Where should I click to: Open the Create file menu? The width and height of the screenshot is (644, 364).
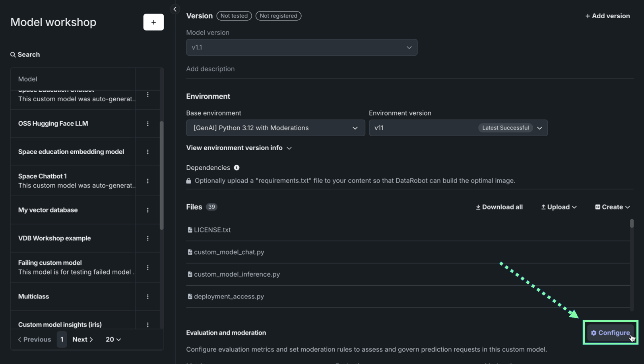pyautogui.click(x=612, y=207)
